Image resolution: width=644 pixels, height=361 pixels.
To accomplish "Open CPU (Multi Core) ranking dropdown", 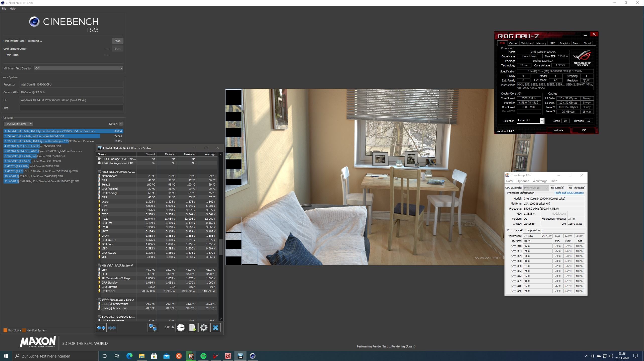I will pos(18,124).
